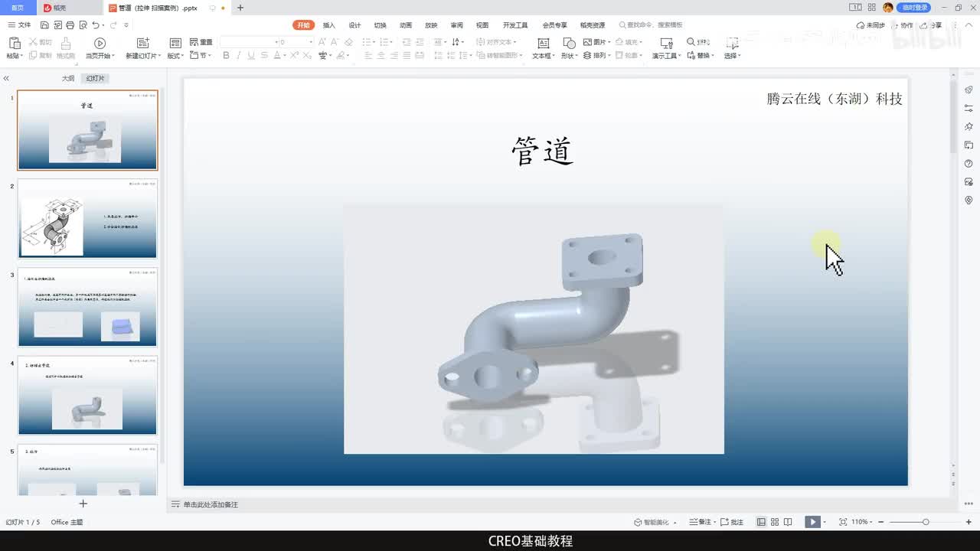Add a new slide with the plus below thumbnails
Screen dimensions: 980x551
click(83, 503)
